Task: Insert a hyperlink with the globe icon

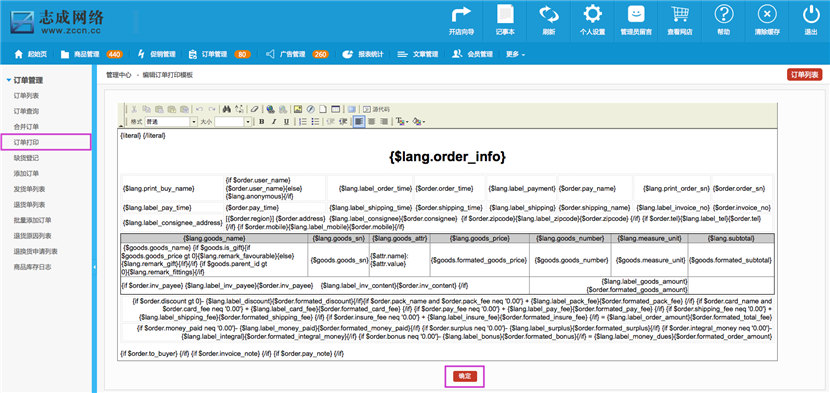Action: click(270, 109)
